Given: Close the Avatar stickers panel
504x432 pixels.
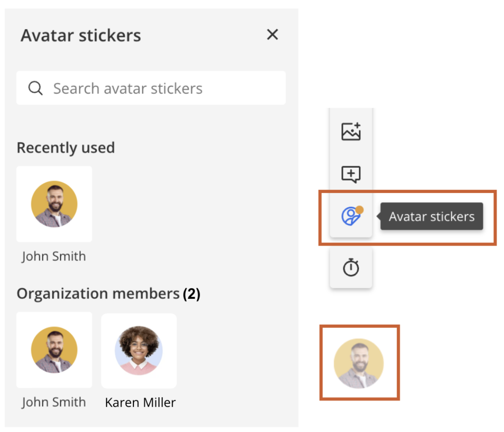Looking at the screenshot, I should point(272,34).
